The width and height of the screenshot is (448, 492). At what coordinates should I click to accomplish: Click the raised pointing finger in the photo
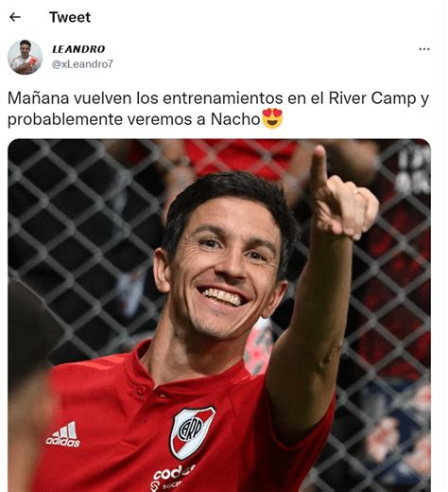click(319, 168)
